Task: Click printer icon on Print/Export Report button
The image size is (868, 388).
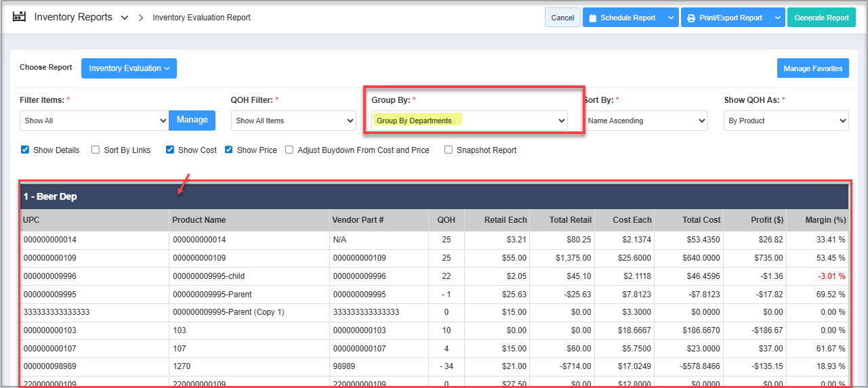Action: 691,18
